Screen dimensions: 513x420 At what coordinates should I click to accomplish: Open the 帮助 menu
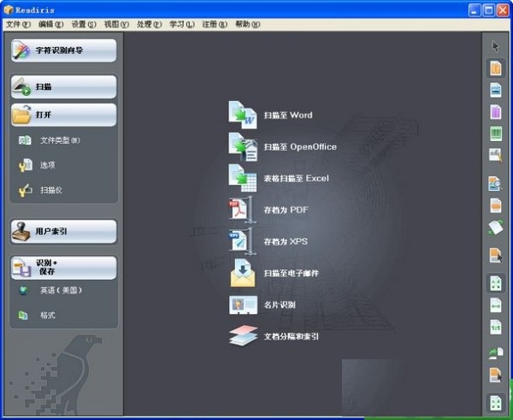[248, 25]
